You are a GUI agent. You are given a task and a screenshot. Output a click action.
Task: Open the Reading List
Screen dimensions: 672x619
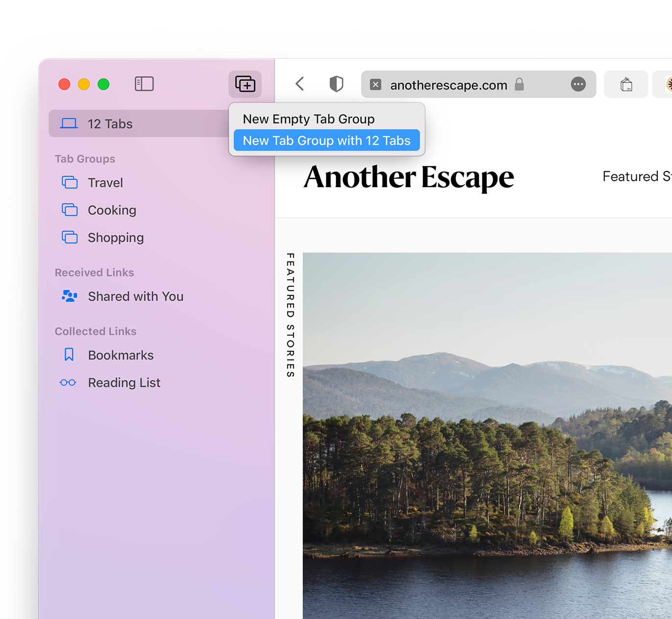point(124,382)
